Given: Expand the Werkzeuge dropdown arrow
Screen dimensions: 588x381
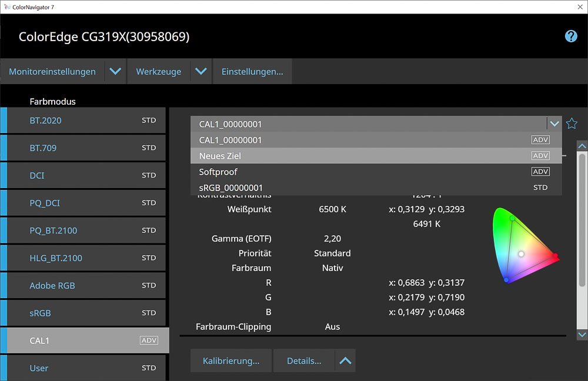Looking at the screenshot, I should (x=201, y=71).
